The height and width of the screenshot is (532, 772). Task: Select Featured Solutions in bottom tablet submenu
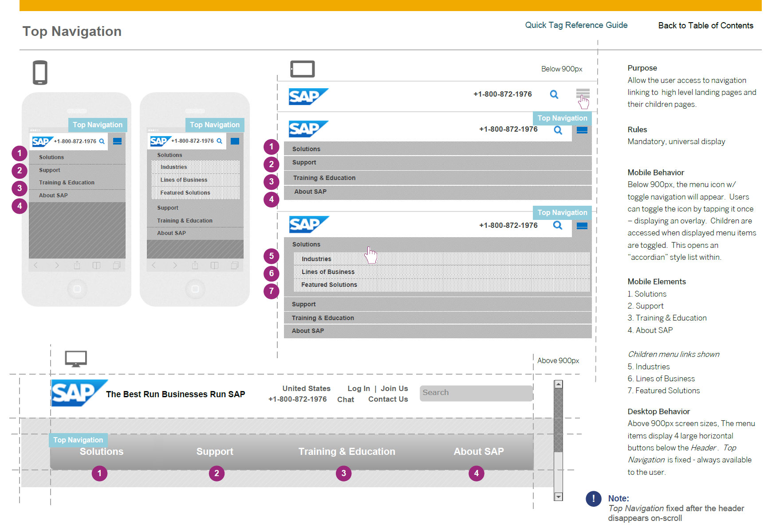(x=442, y=285)
